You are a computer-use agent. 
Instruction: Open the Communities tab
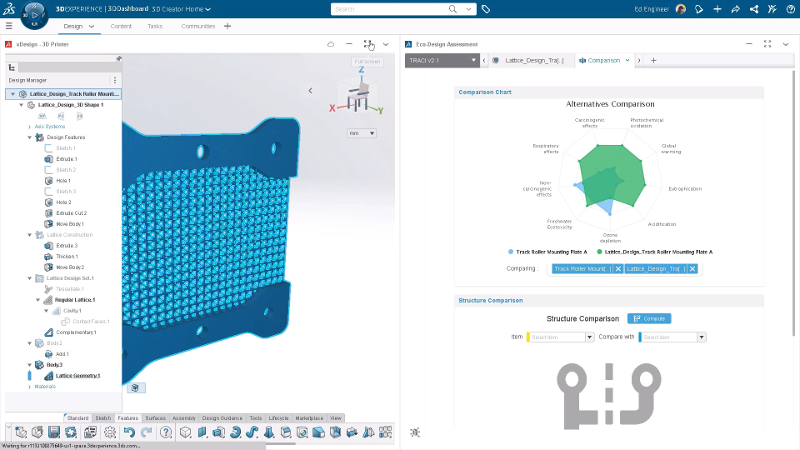pyautogui.click(x=198, y=26)
